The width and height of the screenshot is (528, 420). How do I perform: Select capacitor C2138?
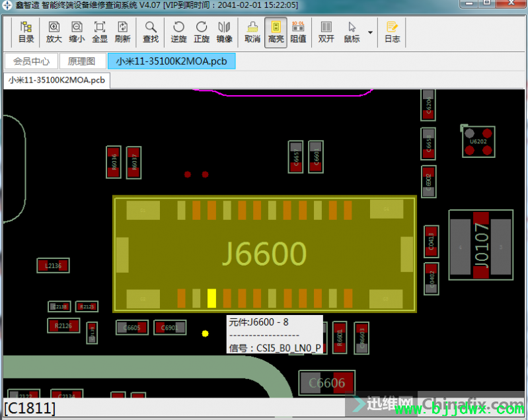(x=59, y=306)
